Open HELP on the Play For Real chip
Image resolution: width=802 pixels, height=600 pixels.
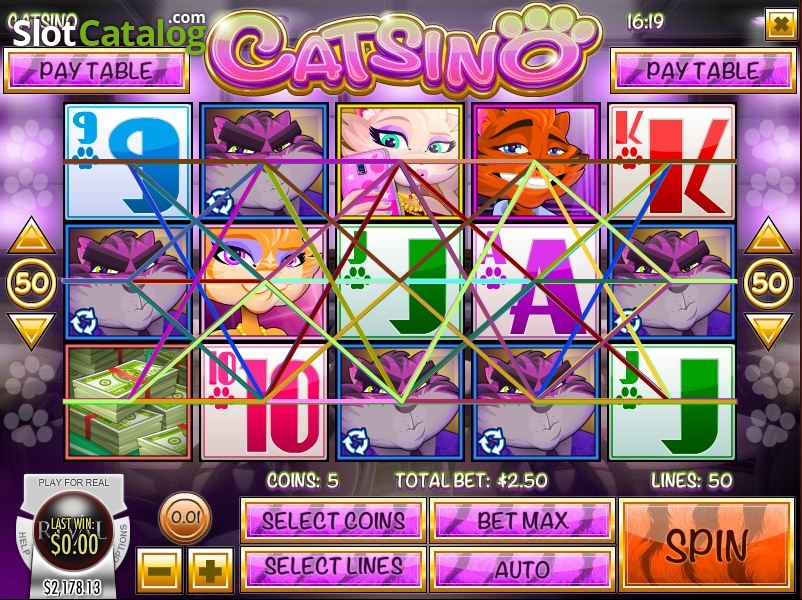(24, 543)
